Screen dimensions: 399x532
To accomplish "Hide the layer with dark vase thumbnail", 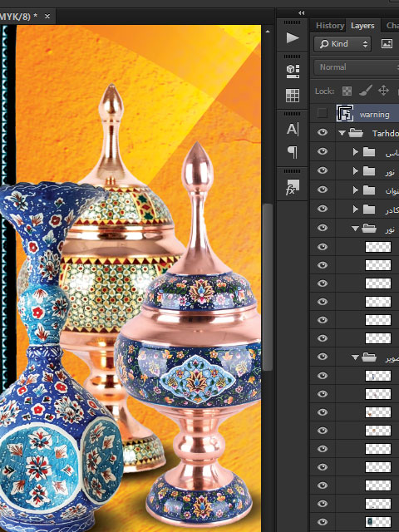I will [323, 522].
